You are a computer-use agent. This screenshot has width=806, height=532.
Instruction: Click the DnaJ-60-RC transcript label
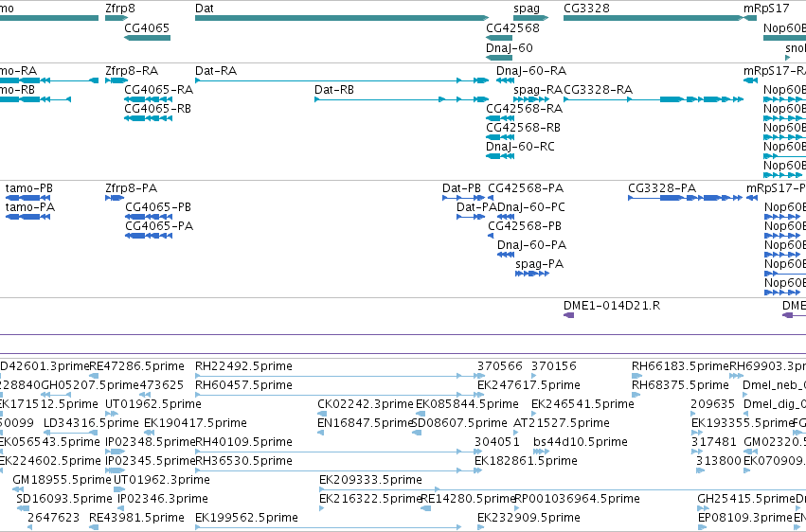coord(520,147)
